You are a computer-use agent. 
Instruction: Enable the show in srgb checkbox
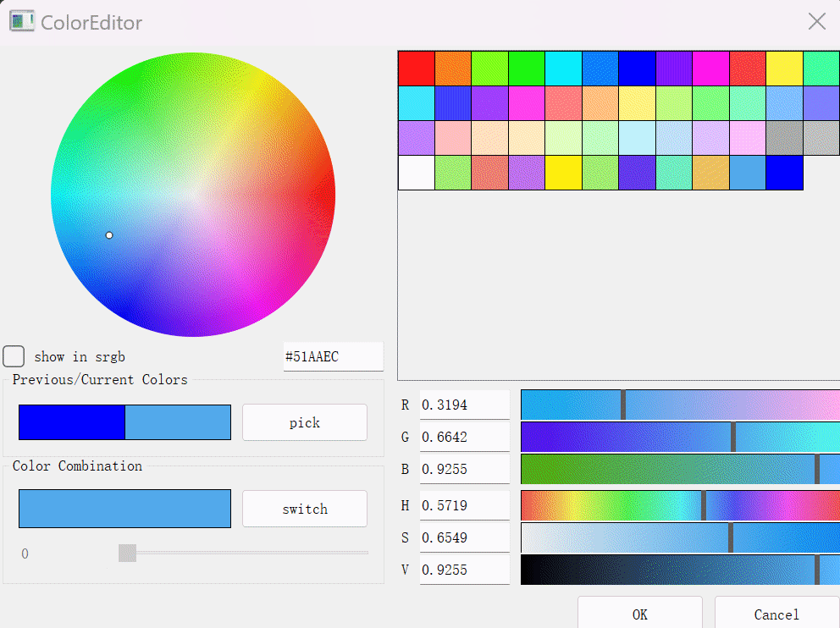tap(14, 356)
